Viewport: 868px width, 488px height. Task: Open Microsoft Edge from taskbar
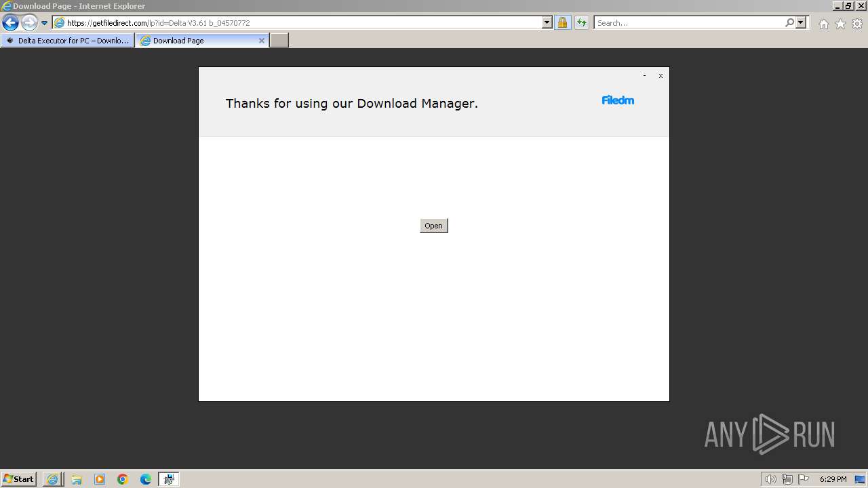click(x=146, y=479)
